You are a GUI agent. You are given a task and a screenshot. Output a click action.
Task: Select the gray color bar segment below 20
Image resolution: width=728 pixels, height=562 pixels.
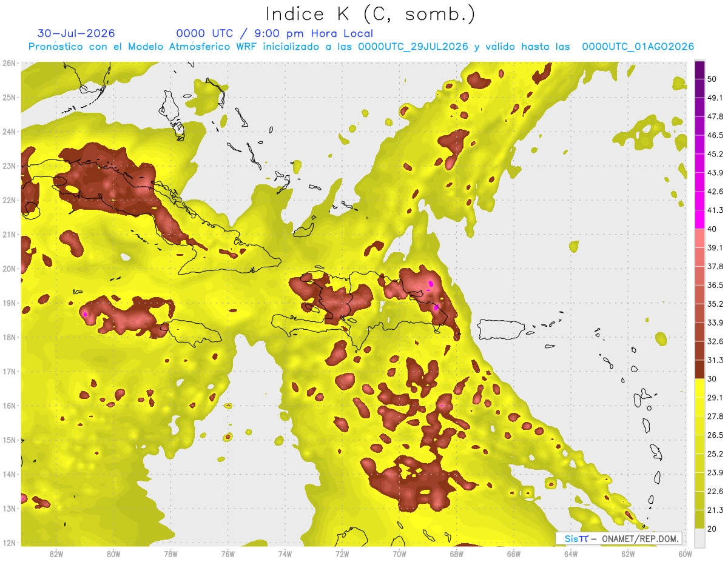(699, 537)
